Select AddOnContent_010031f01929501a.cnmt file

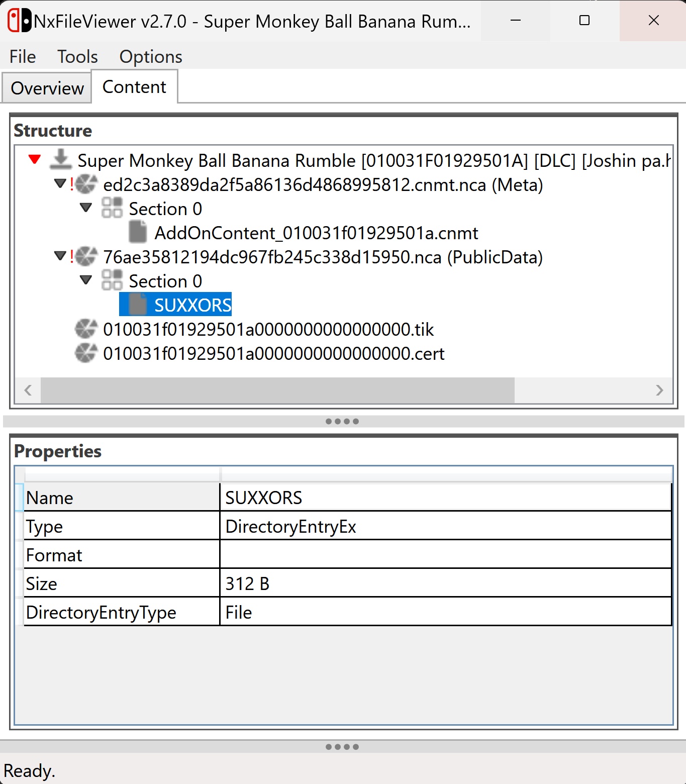click(x=316, y=233)
